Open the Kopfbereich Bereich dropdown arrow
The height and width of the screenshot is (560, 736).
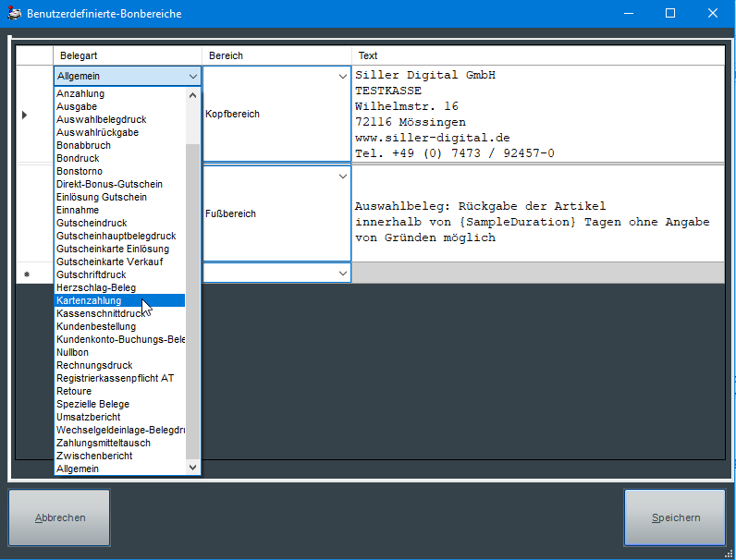tap(342, 77)
